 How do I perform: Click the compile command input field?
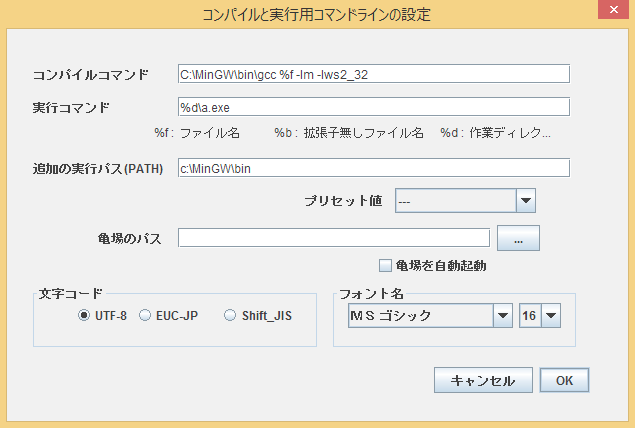click(x=373, y=74)
